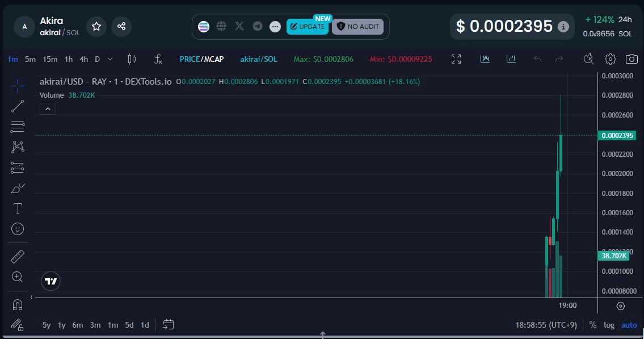Screen dimensions: 644x339
Task: Open the candlestick chart style selector
Action: coord(132,59)
